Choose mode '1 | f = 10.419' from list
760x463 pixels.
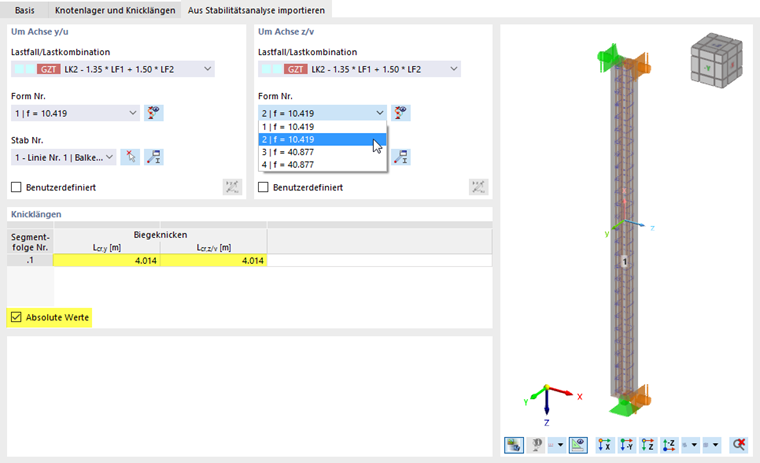point(322,127)
